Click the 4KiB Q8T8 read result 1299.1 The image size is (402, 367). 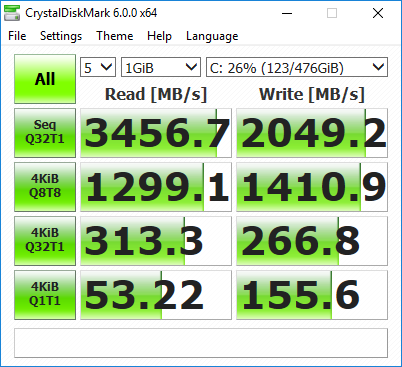point(156,187)
